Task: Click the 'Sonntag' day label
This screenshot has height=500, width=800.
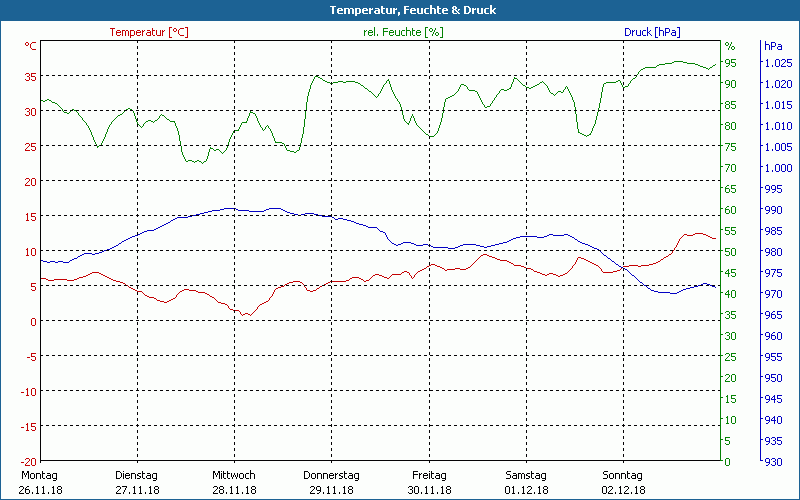Action: (x=622, y=475)
